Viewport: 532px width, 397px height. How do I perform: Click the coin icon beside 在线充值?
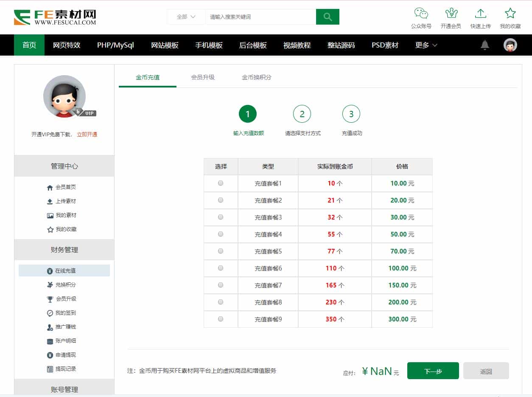coord(50,270)
